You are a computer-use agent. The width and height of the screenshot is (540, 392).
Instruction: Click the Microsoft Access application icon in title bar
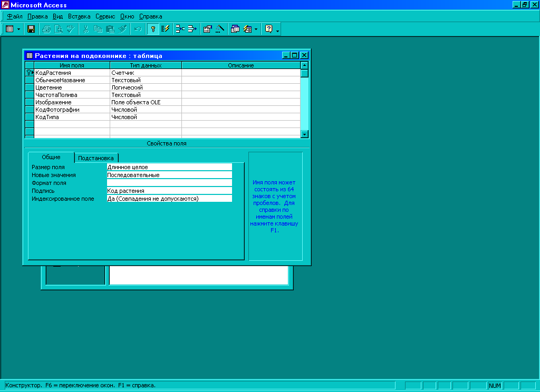coord(5,5)
